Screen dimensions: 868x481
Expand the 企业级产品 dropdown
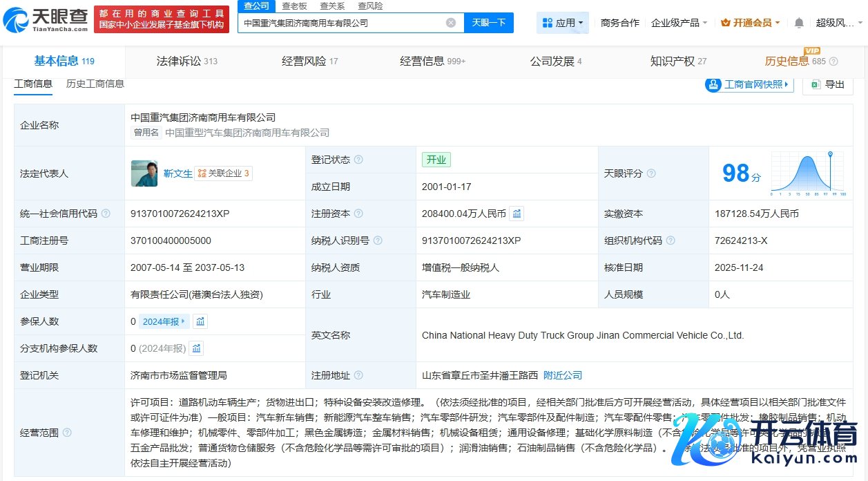tap(679, 23)
